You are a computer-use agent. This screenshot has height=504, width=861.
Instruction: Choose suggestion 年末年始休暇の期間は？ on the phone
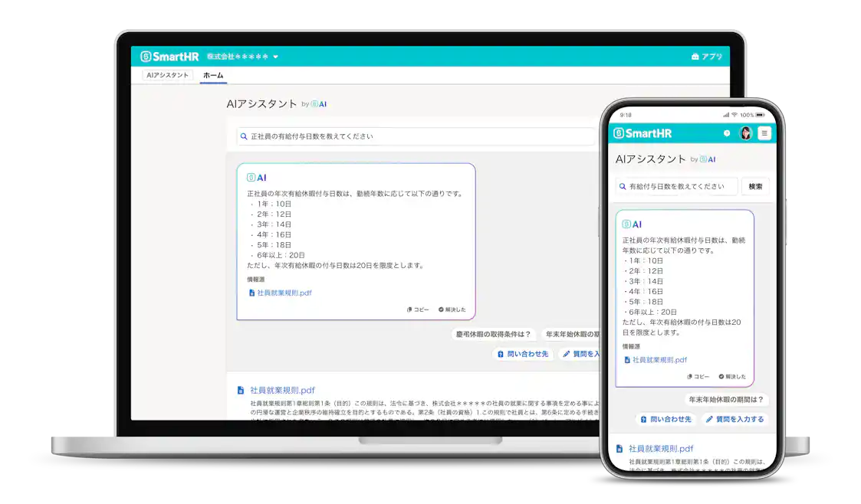[x=726, y=399]
